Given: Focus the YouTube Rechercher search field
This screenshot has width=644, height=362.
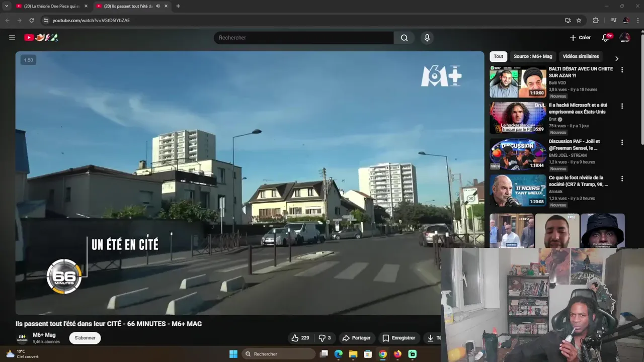Looking at the screenshot, I should [304, 38].
